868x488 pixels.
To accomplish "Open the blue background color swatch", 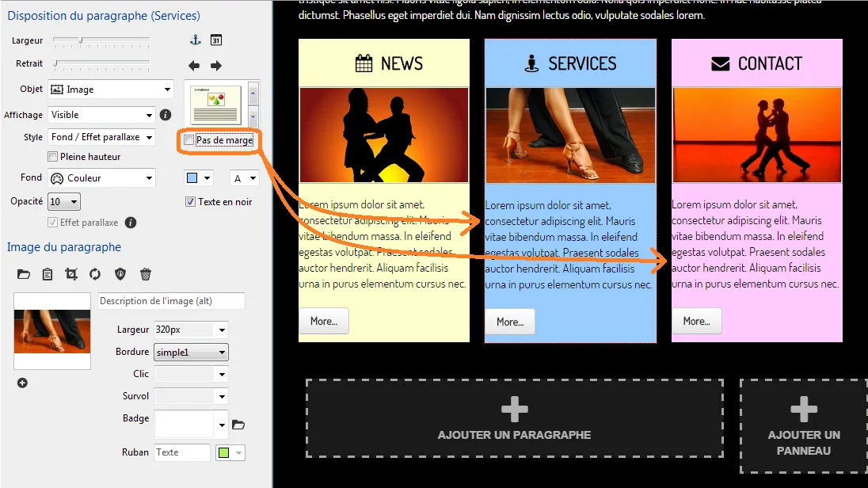I will click(x=198, y=178).
